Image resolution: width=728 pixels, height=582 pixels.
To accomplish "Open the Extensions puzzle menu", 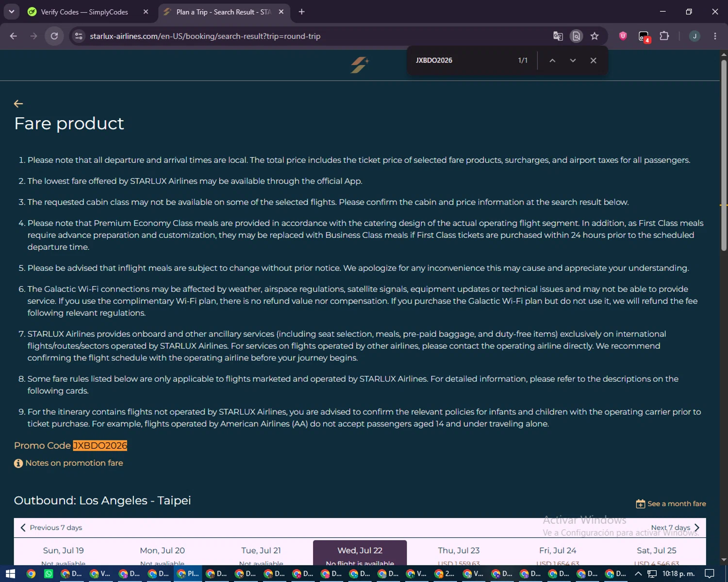I will (664, 36).
